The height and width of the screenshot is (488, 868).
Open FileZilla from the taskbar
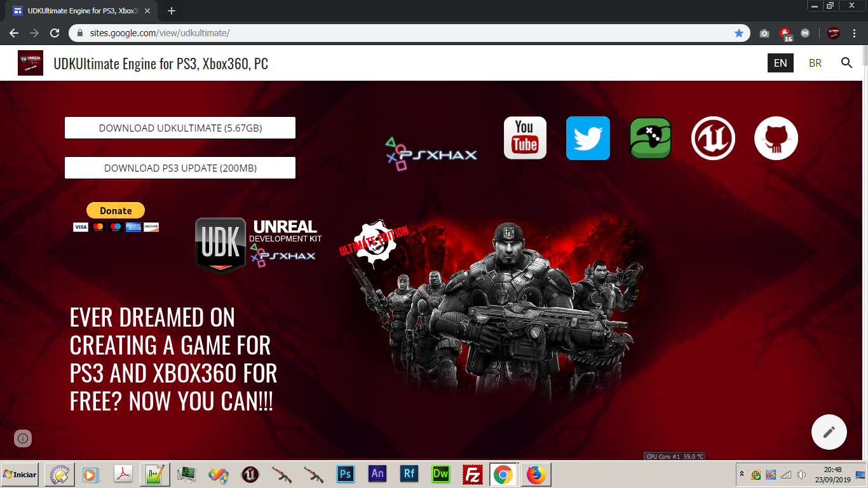click(472, 474)
